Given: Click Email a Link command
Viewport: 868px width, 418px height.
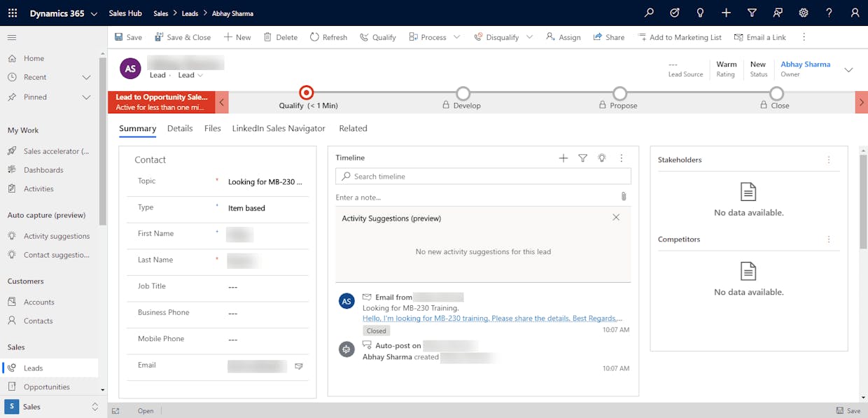Looking at the screenshot, I should point(760,37).
